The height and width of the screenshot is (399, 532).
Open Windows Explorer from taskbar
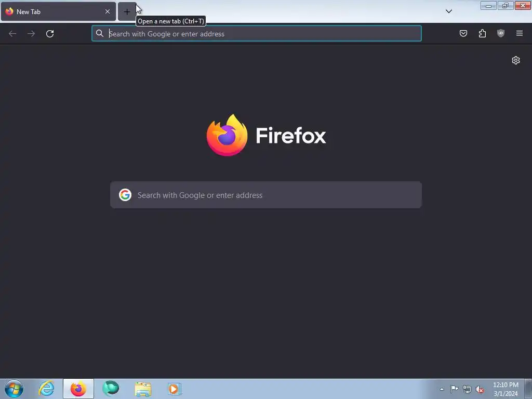[143, 389]
